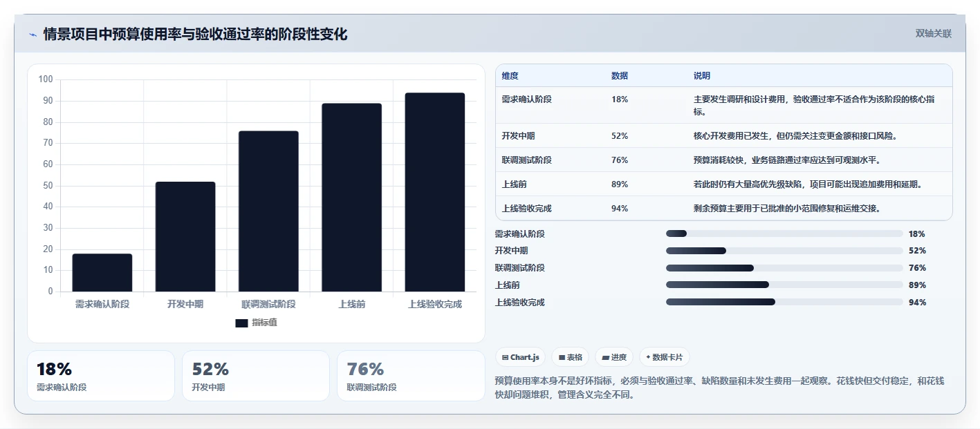Click the 89% value in table

click(x=620, y=184)
